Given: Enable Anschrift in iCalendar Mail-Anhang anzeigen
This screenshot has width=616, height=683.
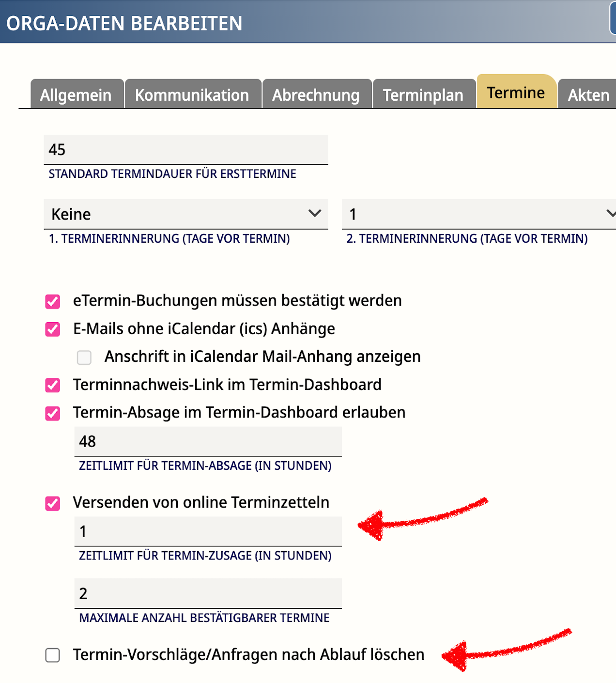Looking at the screenshot, I should (x=84, y=357).
